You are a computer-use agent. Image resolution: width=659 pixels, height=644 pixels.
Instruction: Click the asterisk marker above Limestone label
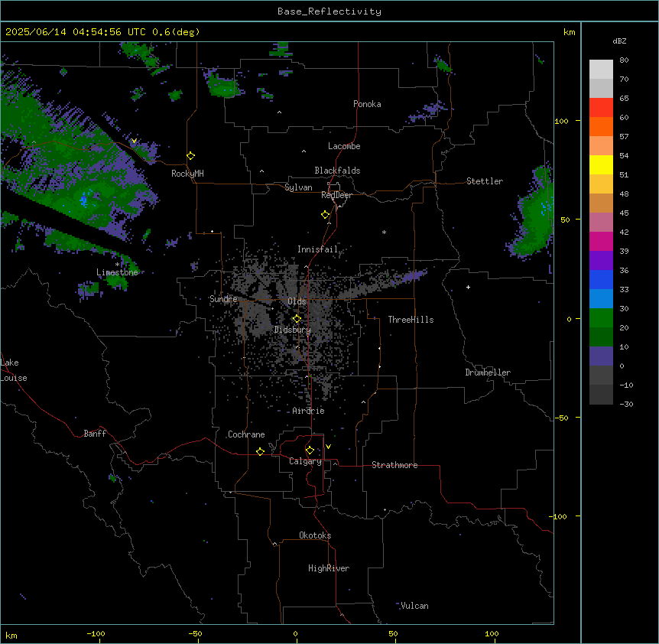tap(117, 265)
